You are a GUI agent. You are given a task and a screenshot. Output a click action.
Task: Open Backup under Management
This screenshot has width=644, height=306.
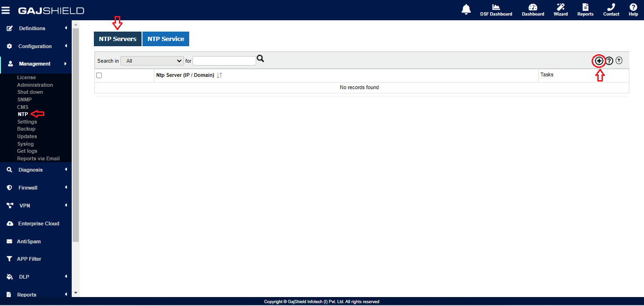[26, 129]
